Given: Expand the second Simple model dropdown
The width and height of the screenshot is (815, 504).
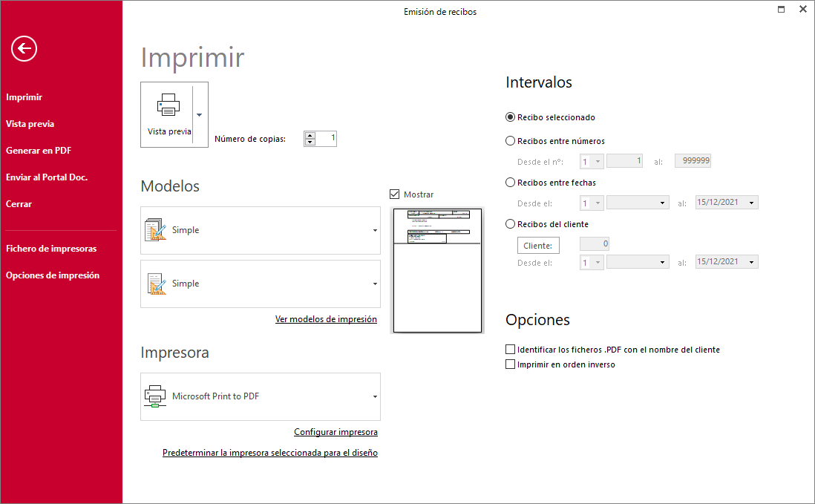Looking at the screenshot, I should coord(375,284).
